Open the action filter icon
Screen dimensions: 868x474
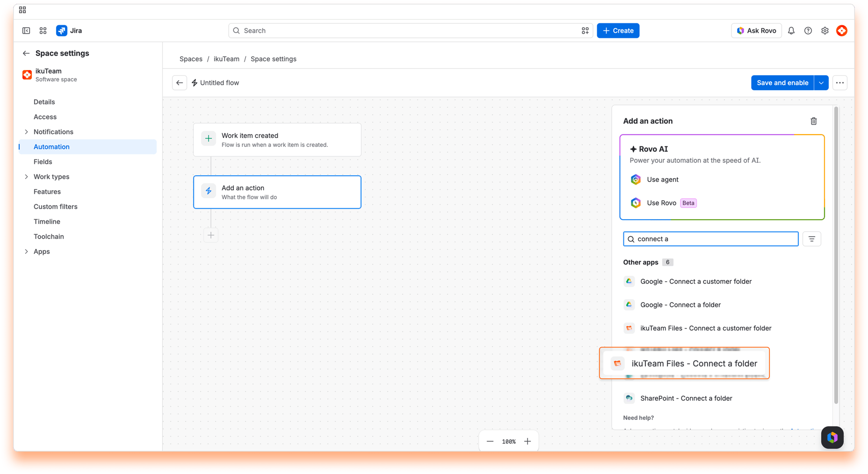(812, 239)
